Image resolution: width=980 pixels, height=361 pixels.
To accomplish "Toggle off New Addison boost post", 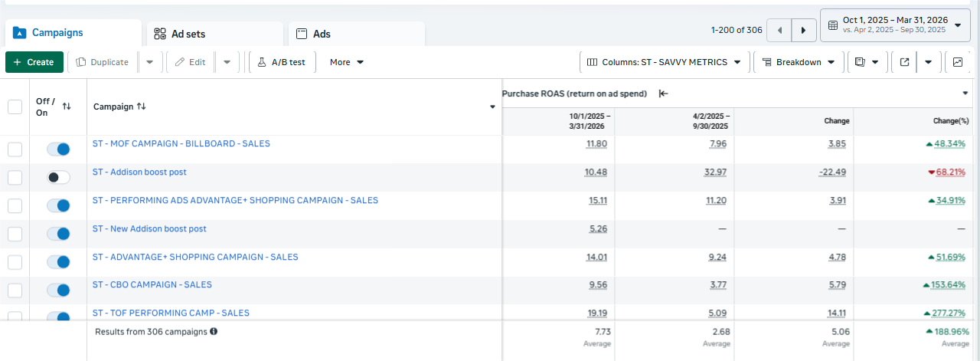I will click(58, 234).
